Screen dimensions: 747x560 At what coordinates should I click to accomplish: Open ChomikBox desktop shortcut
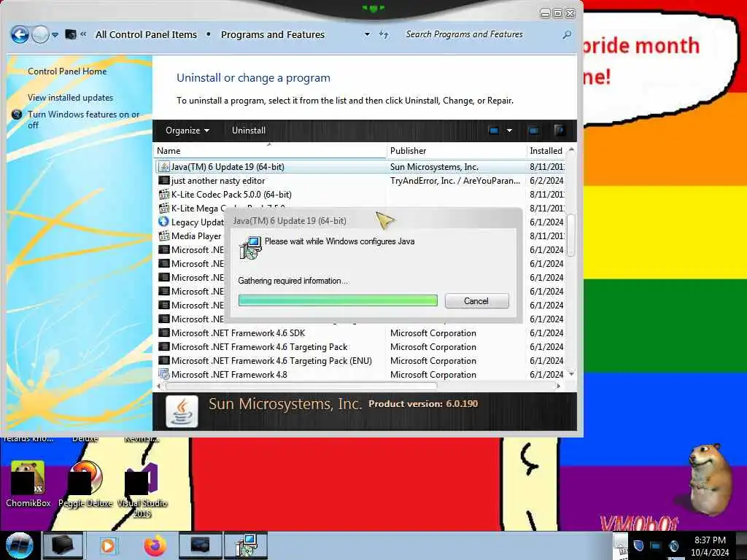(x=28, y=484)
